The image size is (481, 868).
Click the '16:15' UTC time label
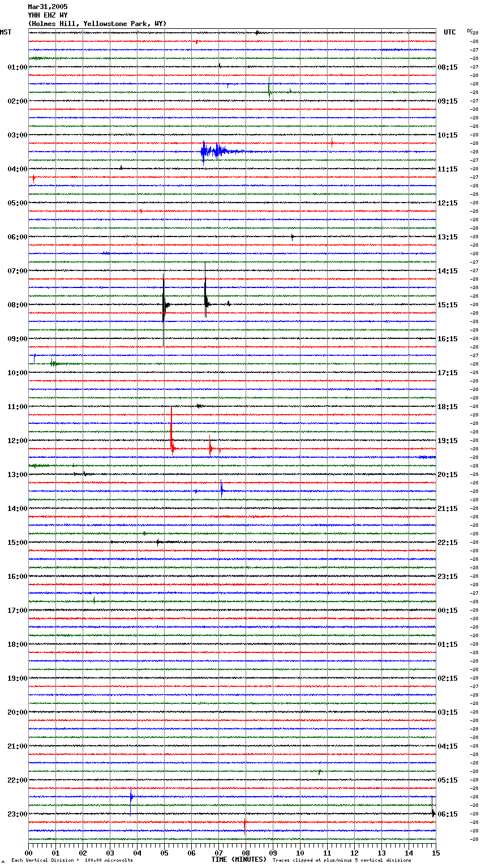pos(448,339)
